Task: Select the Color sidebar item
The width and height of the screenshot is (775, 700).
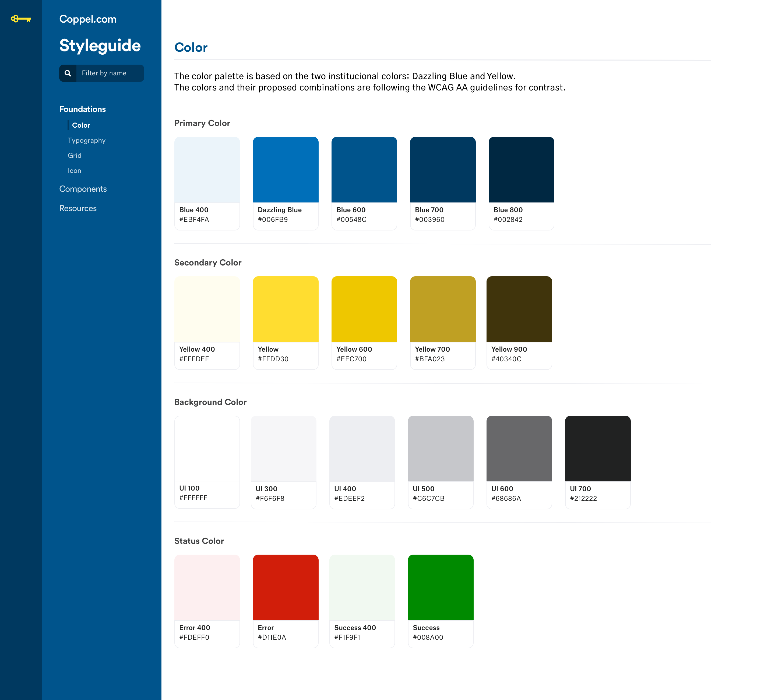Action: coord(81,125)
